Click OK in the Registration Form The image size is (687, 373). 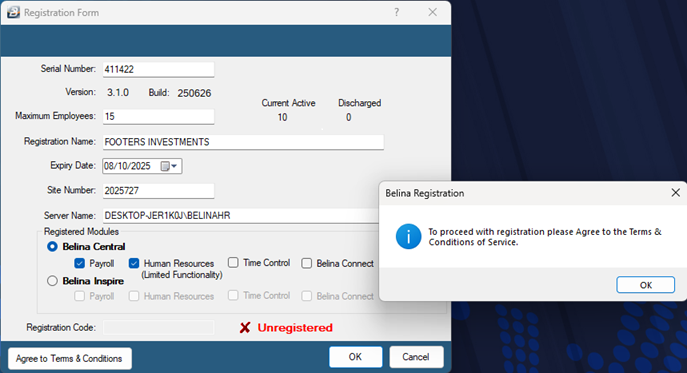click(x=355, y=357)
